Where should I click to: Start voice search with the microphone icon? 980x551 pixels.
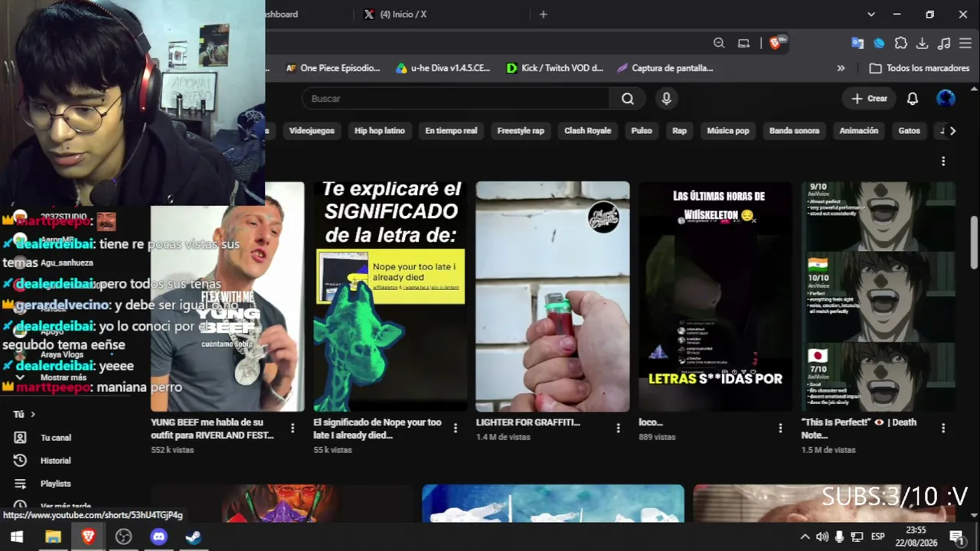click(x=666, y=99)
